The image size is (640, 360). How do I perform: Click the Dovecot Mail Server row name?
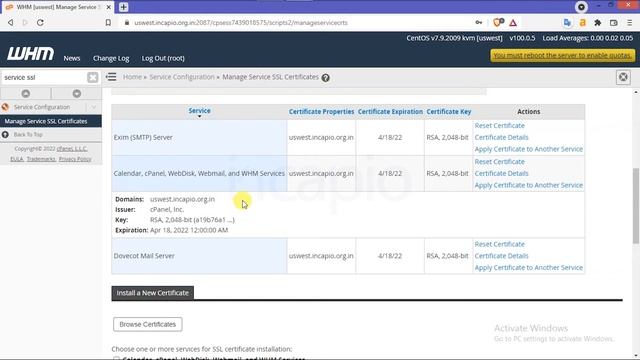(144, 256)
